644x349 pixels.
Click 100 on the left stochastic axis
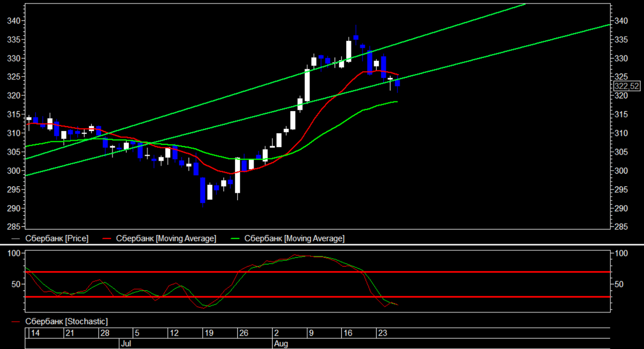point(13,253)
